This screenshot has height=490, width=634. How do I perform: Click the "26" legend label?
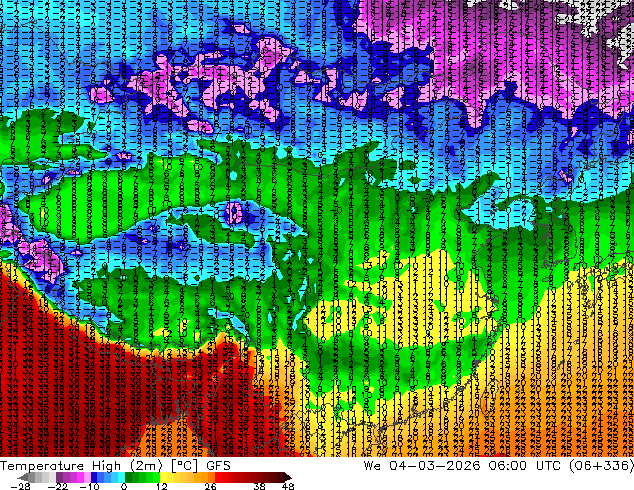coord(210,486)
